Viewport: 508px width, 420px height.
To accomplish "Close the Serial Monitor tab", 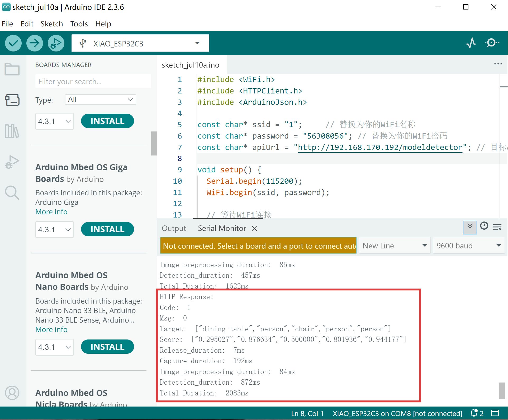I will coord(254,228).
